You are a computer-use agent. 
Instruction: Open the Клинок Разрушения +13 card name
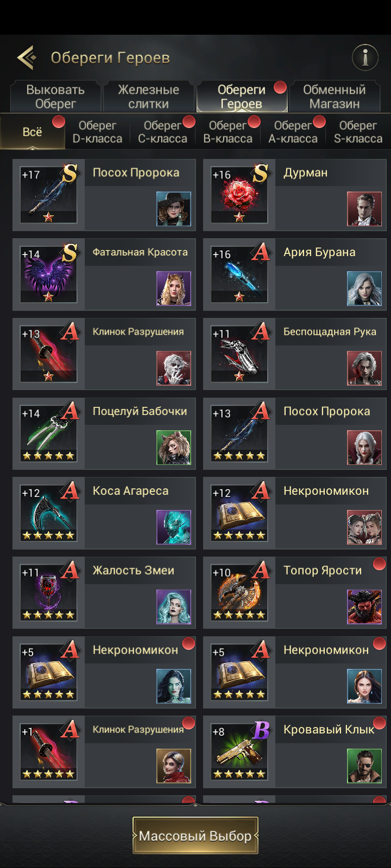pos(138,331)
